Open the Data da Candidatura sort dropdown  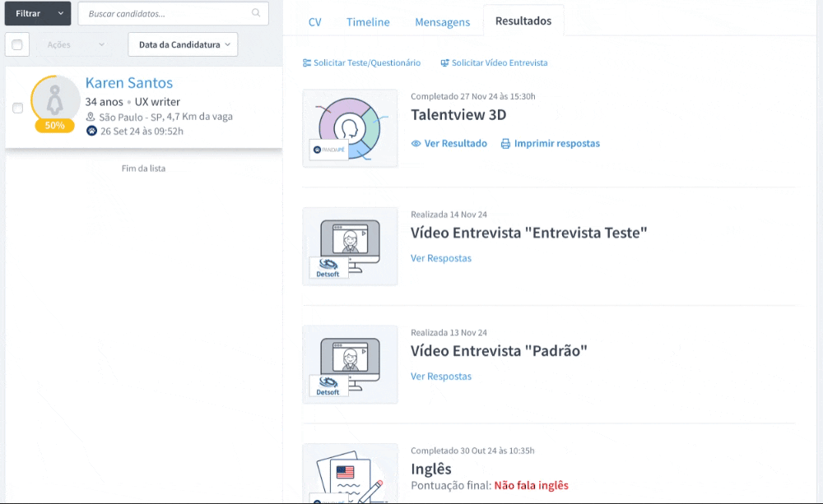click(x=183, y=44)
